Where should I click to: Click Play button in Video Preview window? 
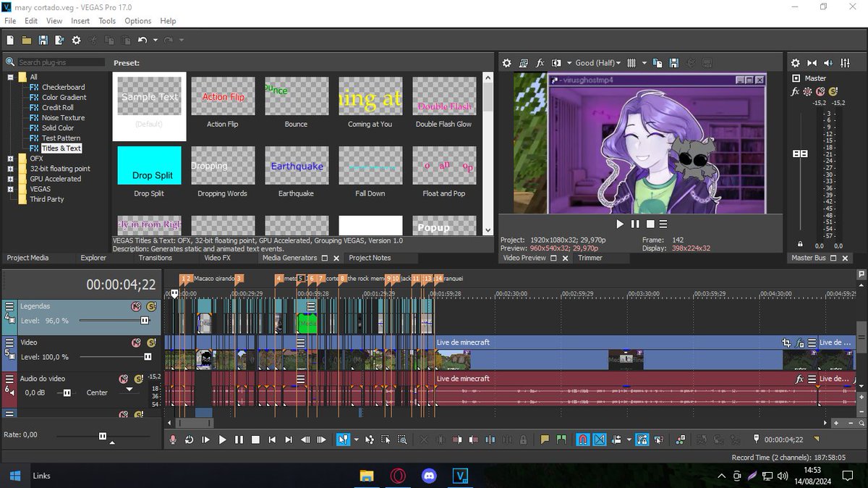[x=620, y=224]
